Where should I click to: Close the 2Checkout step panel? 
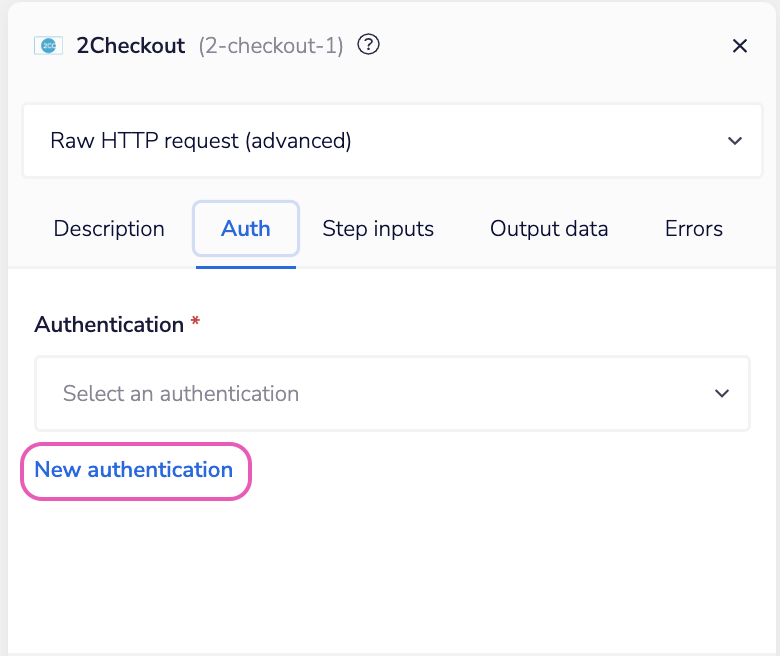[740, 46]
